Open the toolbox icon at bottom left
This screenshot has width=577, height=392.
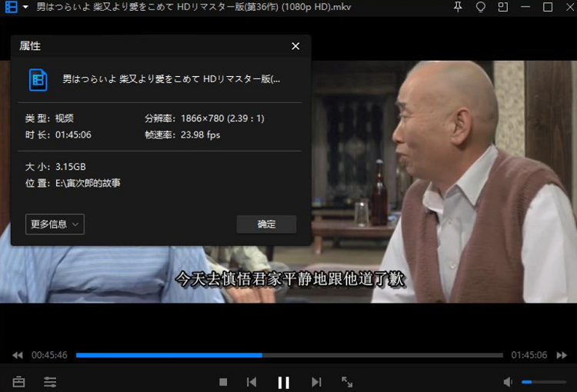pyautogui.click(x=18, y=382)
